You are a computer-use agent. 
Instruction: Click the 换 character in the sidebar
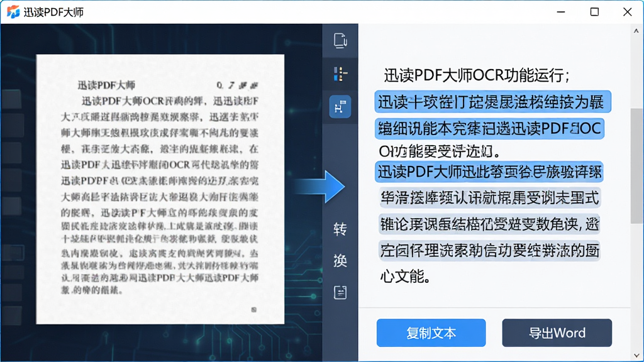[x=340, y=261]
